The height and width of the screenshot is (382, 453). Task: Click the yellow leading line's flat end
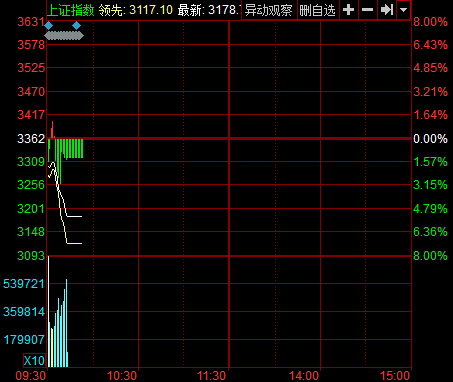tap(75, 244)
